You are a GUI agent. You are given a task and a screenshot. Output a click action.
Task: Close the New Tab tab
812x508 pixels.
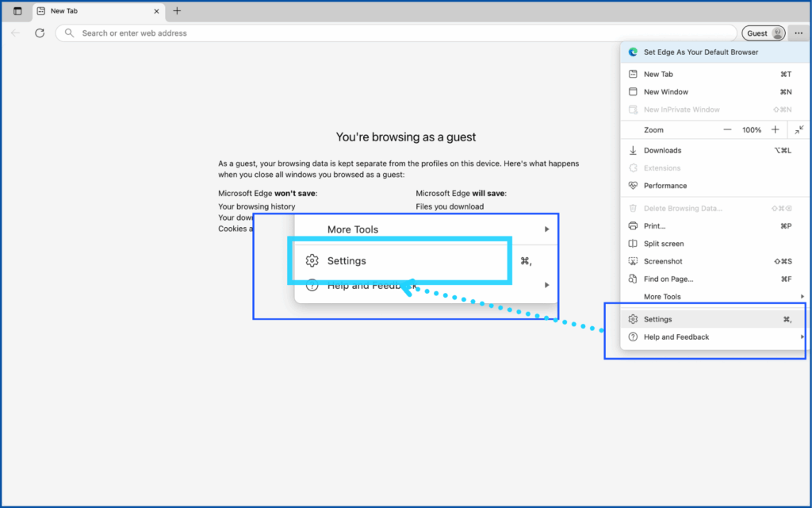[156, 11]
